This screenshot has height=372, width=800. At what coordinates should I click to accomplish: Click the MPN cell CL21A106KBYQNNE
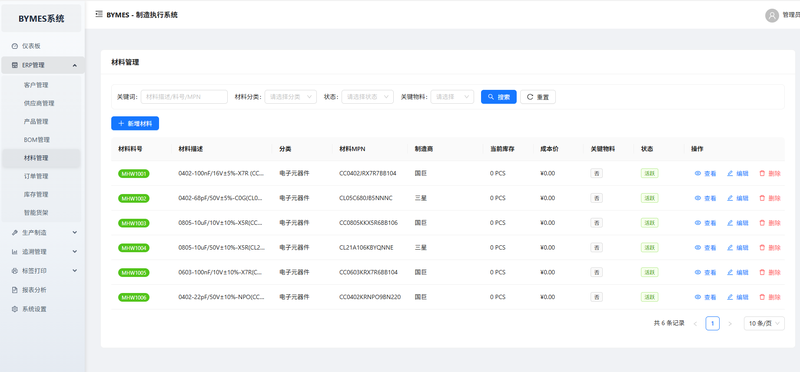(366, 247)
